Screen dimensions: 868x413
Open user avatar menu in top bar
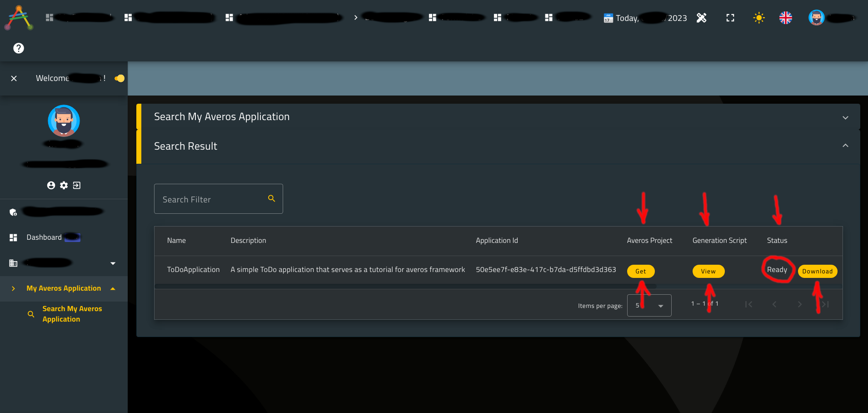[x=816, y=18]
